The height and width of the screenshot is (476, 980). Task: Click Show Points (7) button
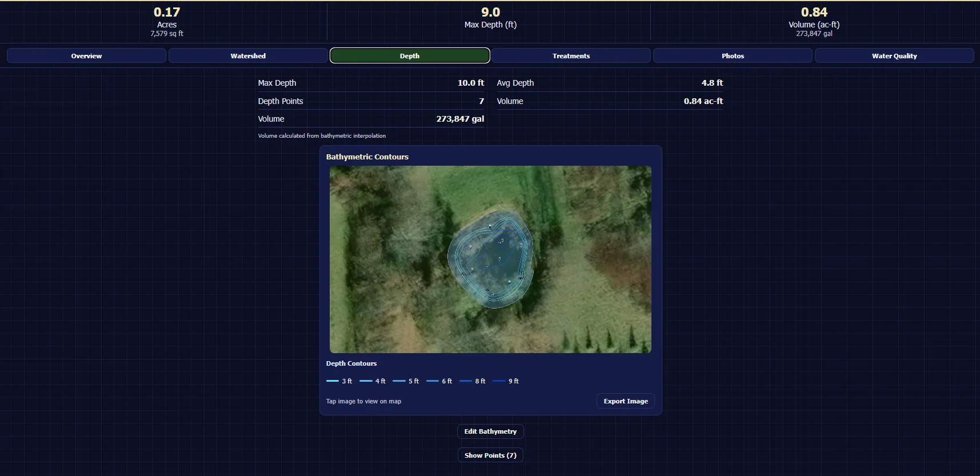pyautogui.click(x=490, y=455)
